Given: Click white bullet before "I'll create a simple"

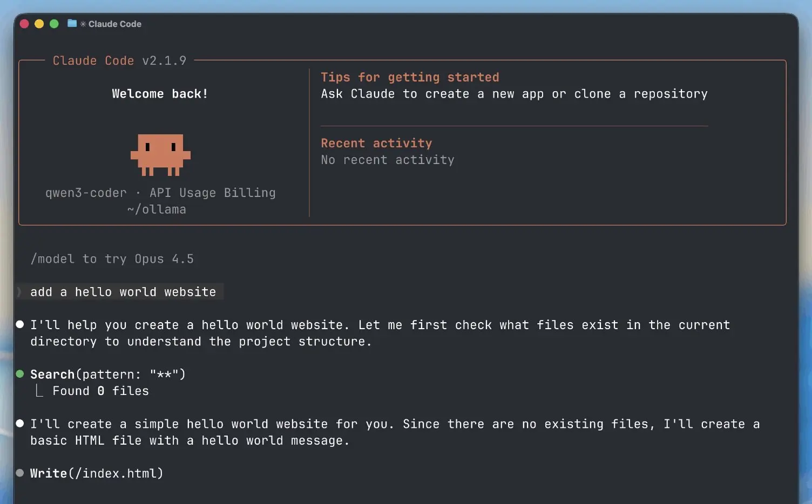Looking at the screenshot, I should click(x=20, y=424).
